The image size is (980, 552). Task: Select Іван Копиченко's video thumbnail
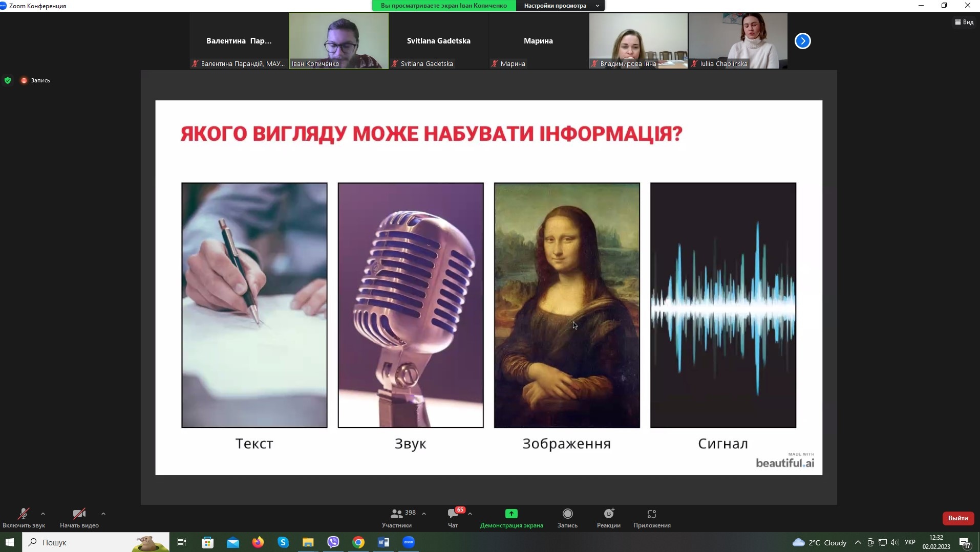pos(338,40)
